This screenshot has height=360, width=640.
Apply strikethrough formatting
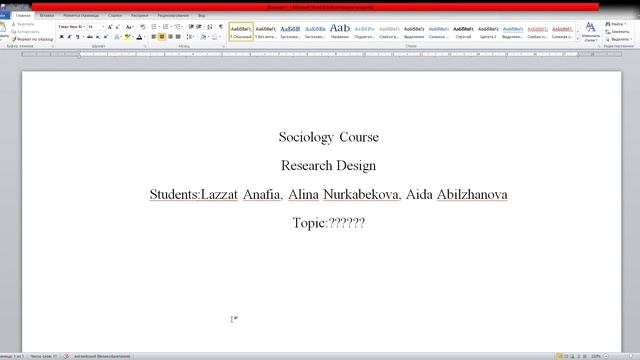[x=90, y=37]
